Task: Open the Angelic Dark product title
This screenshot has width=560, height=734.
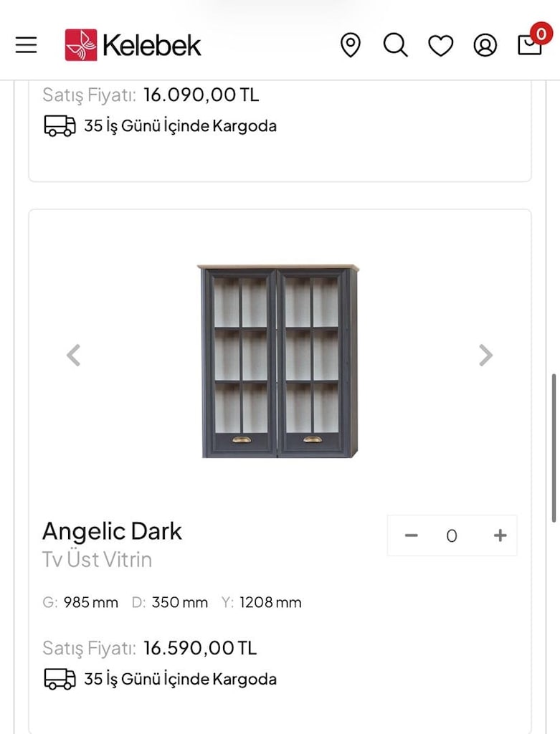Action: 112,531
